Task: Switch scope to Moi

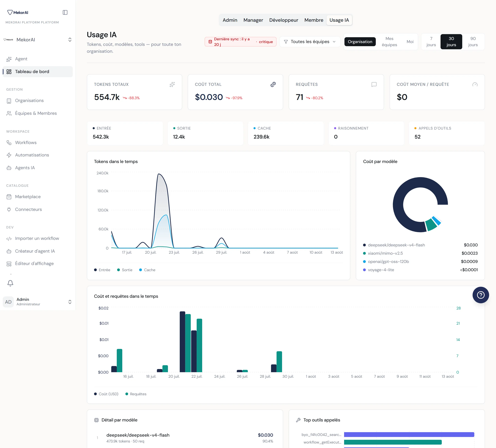Action: [410, 42]
